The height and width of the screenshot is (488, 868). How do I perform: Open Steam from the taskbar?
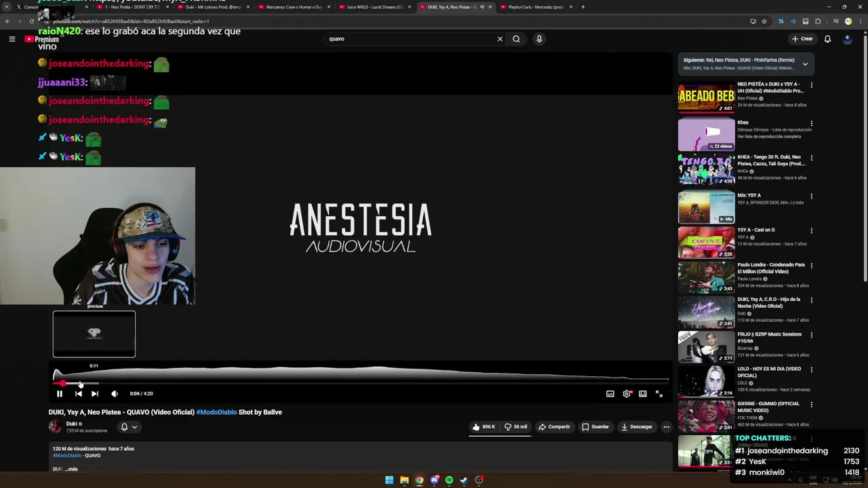pyautogui.click(x=464, y=480)
